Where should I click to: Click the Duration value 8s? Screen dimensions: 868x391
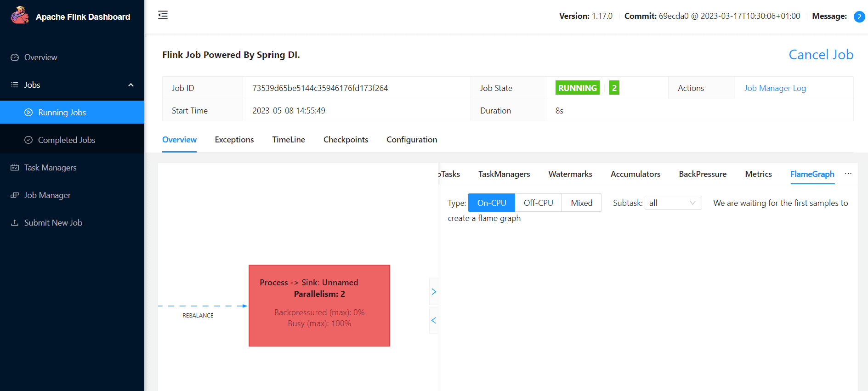[559, 111]
